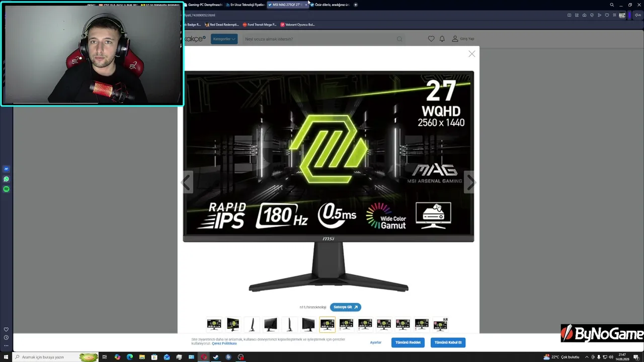
Task: Open Task View on the taskbar
Action: coord(105,357)
